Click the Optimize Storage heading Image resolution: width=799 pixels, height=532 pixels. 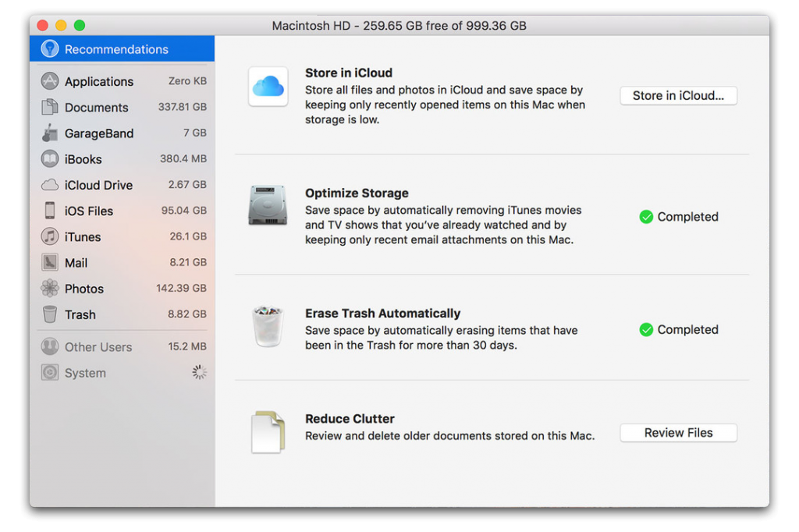click(x=357, y=193)
